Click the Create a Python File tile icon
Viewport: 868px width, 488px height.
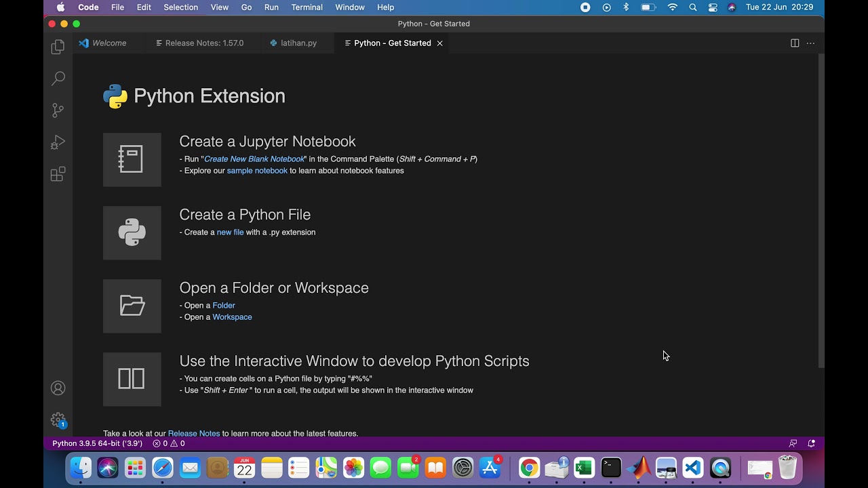pos(132,232)
